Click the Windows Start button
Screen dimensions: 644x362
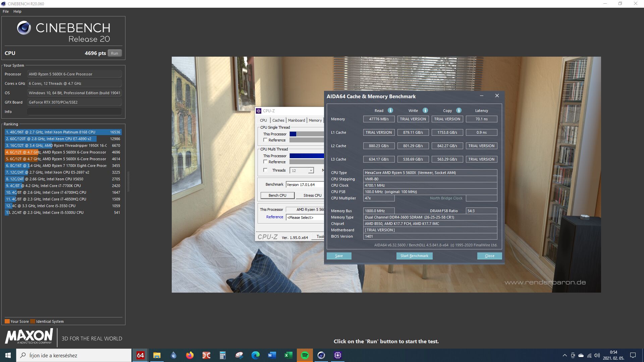(x=8, y=355)
